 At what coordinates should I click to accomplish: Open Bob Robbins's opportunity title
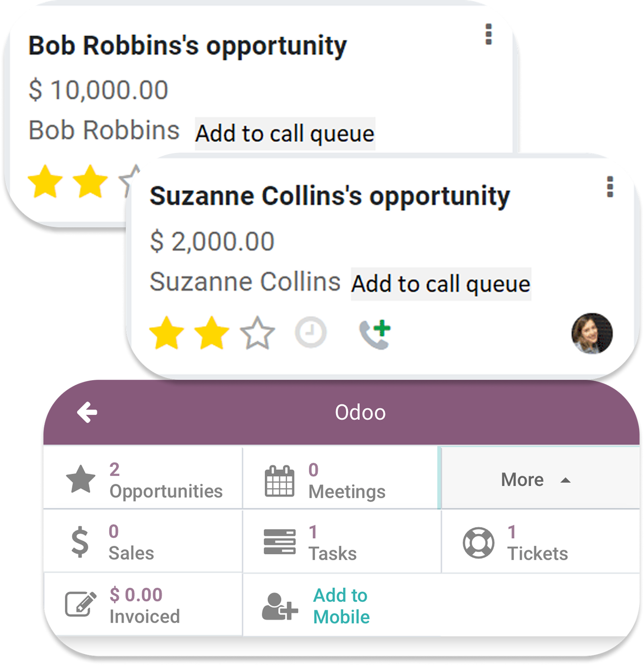[x=188, y=46]
